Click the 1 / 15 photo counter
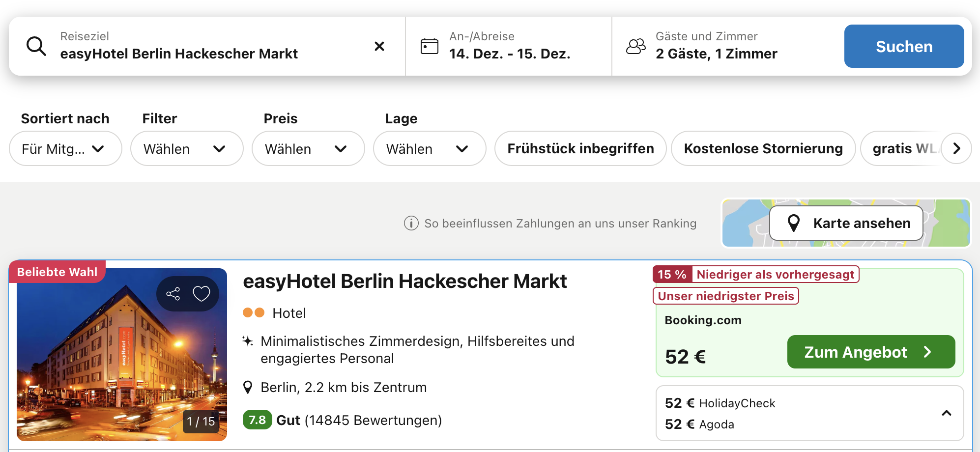980x452 pixels. pos(201,422)
